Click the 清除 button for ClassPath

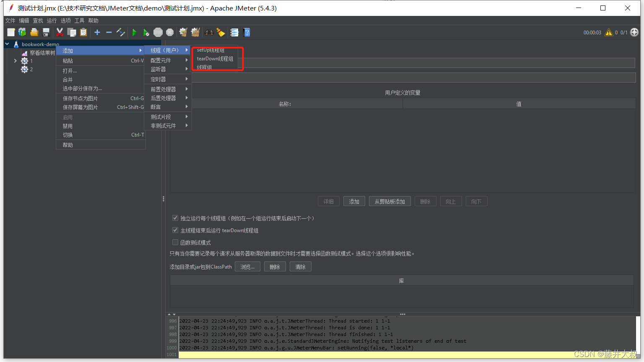point(300,267)
